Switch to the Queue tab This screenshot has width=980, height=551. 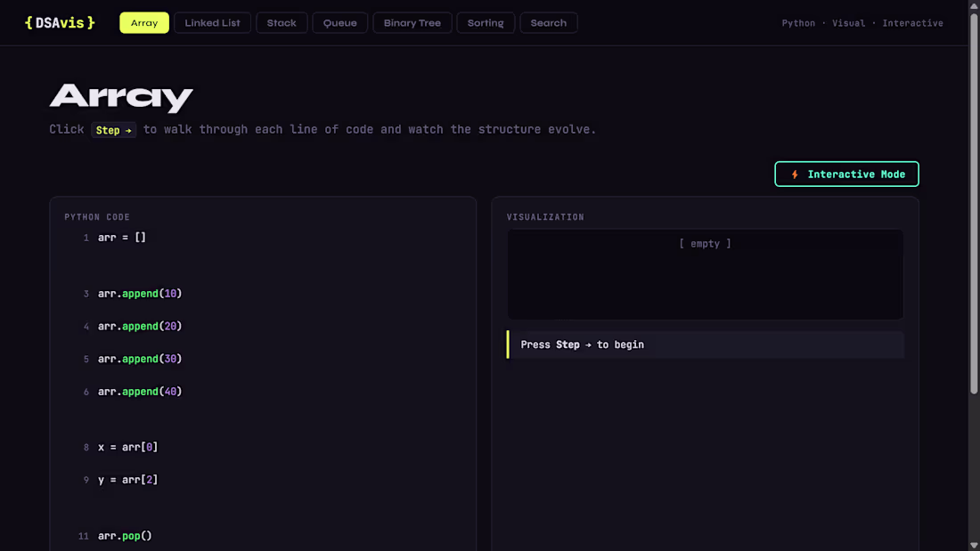pyautogui.click(x=339, y=22)
